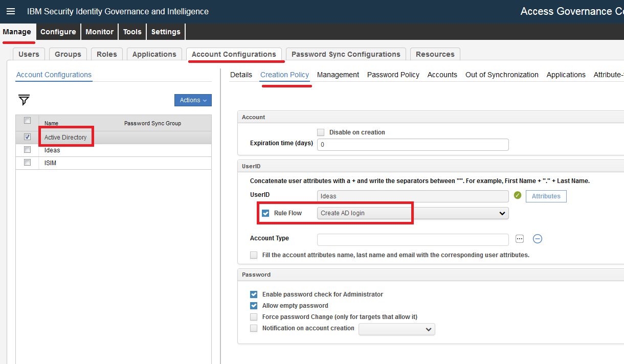This screenshot has width=624, height=364.
Task: Select the Creation Policy subtab
Action: (284, 75)
